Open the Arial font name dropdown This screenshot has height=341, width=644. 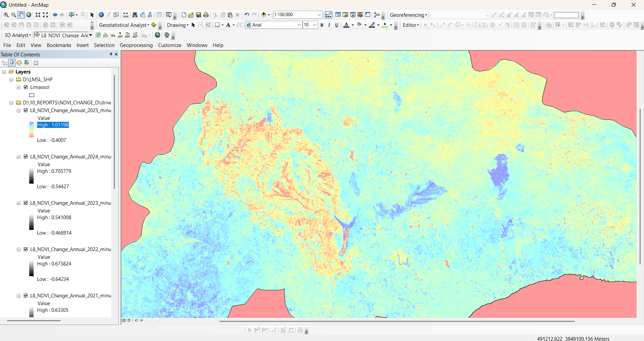tap(299, 25)
